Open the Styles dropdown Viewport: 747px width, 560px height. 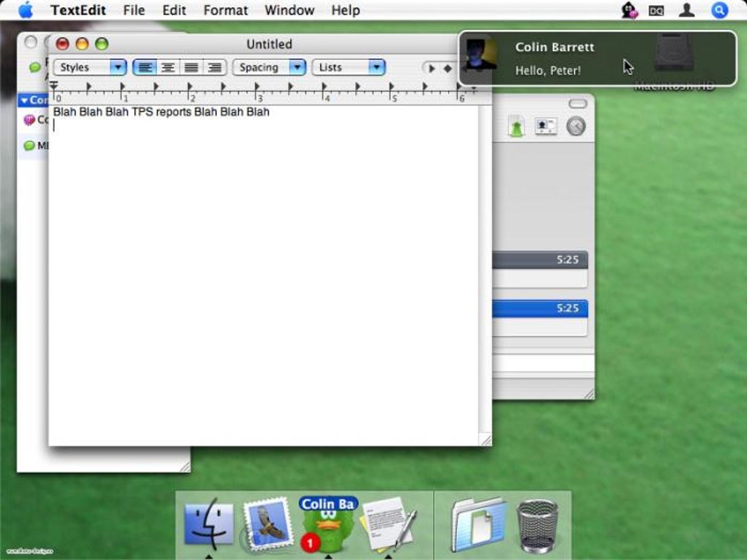(90, 67)
